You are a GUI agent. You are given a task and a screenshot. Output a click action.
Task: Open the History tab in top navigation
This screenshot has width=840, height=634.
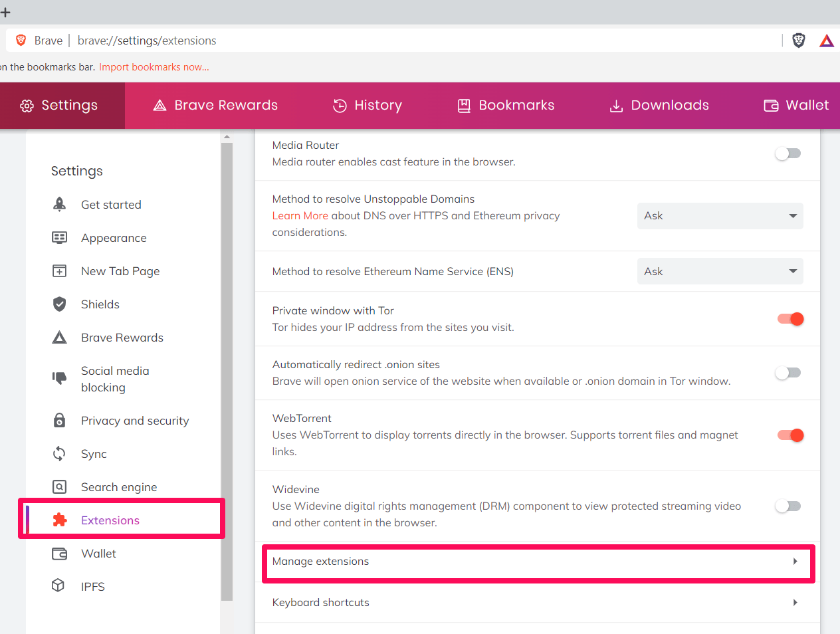[x=367, y=106]
